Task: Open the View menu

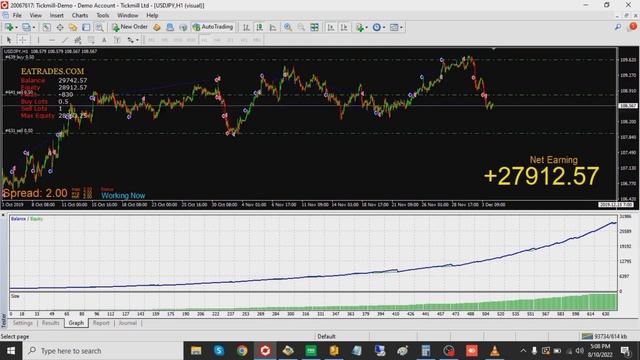Action: click(x=36, y=16)
